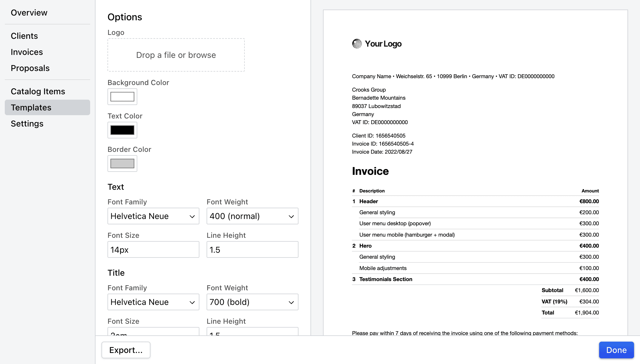Open the Text Font Family dropdown
The image size is (640, 364).
coord(153,216)
